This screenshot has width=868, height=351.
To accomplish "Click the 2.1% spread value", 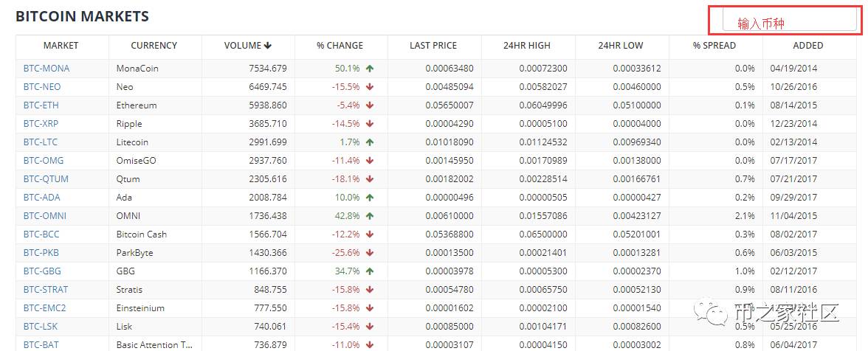I will [x=745, y=215].
